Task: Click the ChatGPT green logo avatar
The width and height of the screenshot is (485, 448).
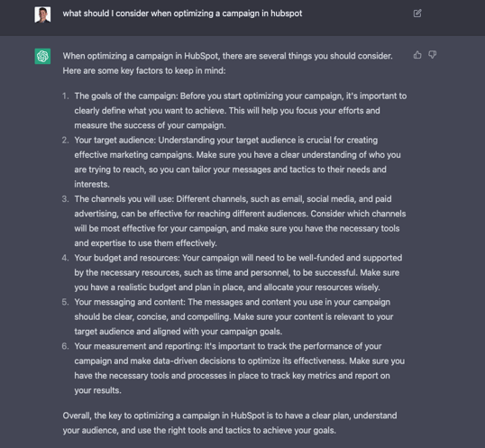Action: 42,56
